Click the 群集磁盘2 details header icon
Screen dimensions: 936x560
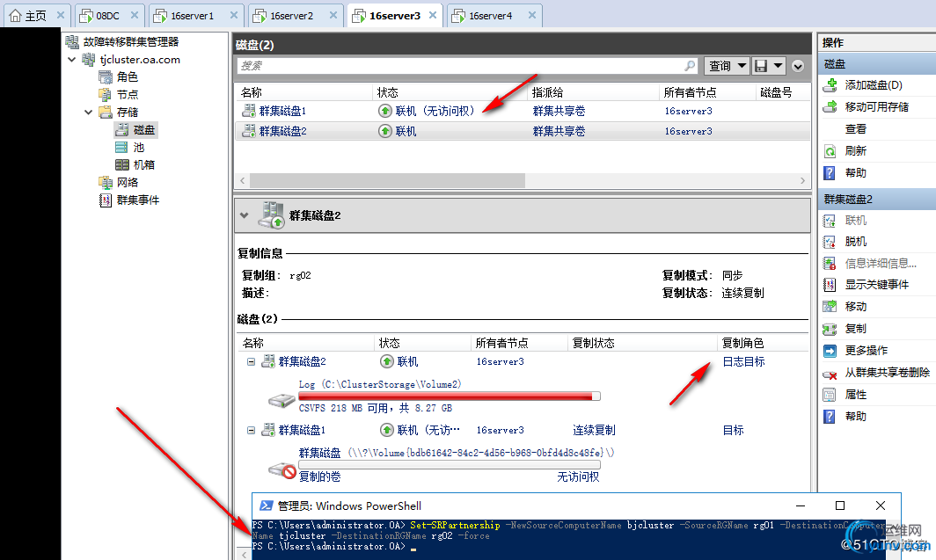[272, 215]
